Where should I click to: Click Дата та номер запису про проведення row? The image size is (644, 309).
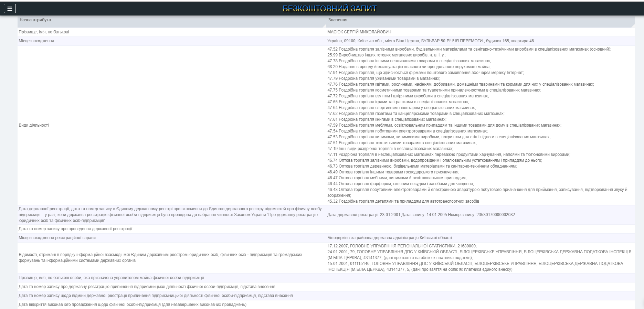75,229
